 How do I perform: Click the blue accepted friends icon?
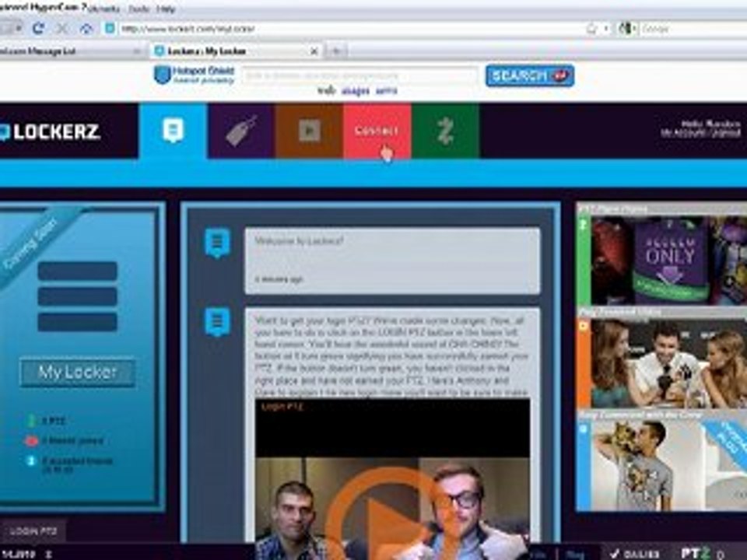click(31, 460)
